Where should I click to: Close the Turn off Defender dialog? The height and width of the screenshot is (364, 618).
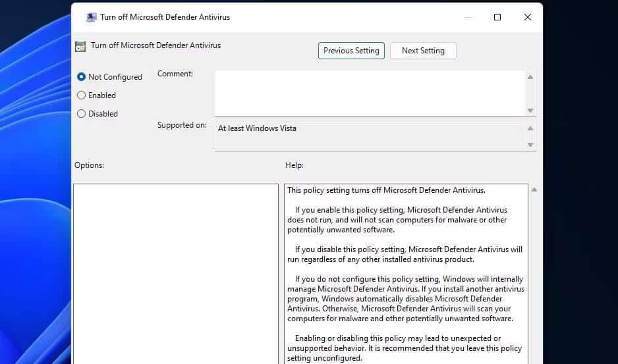(527, 17)
